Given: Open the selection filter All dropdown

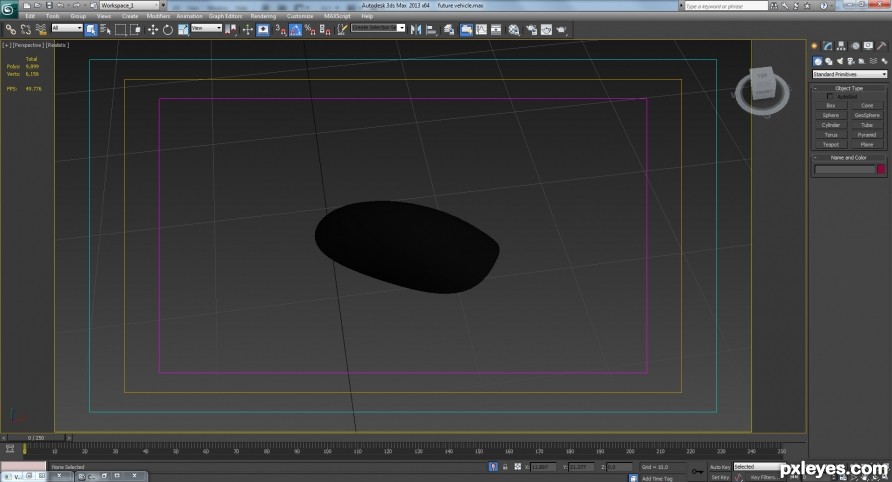Looking at the screenshot, I should [67, 28].
